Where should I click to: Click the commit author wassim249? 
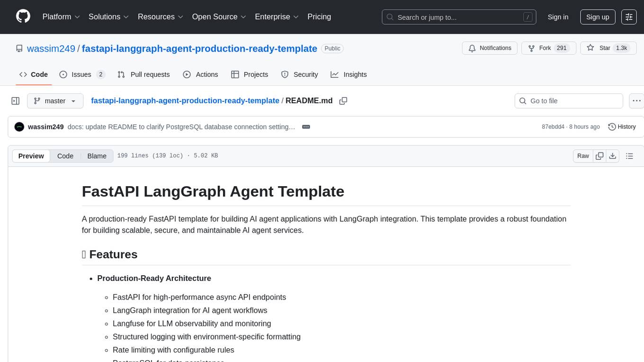click(46, 127)
